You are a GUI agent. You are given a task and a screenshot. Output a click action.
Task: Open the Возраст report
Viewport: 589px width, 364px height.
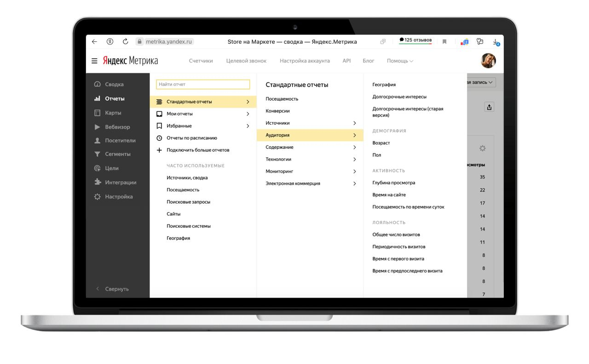pos(381,143)
